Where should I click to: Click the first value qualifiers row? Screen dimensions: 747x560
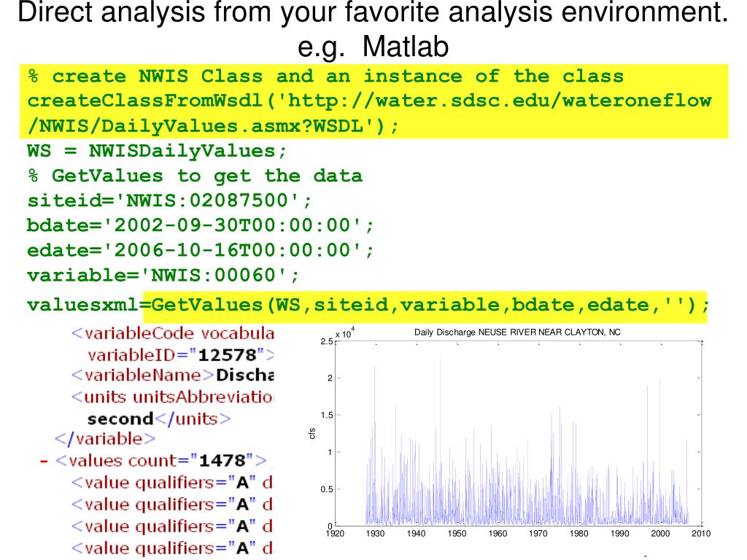click(172, 483)
